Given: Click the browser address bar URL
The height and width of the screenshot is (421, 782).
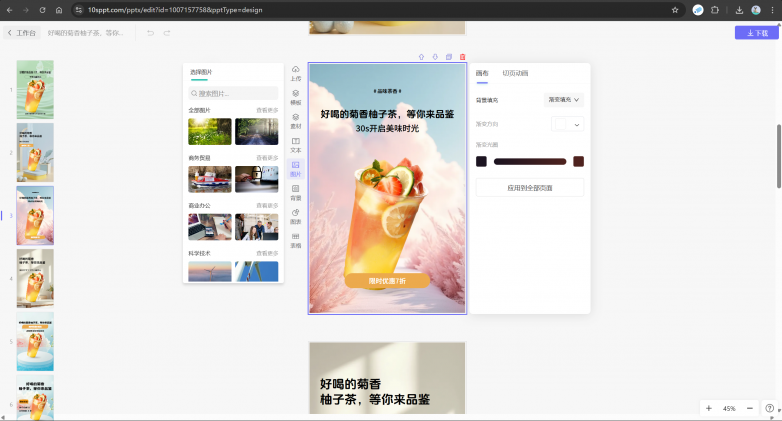Looking at the screenshot, I should 175,10.
